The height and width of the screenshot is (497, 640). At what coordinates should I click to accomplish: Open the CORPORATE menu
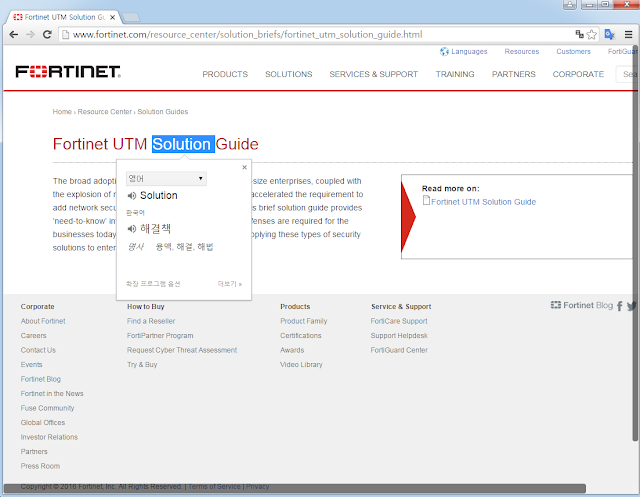pyautogui.click(x=578, y=74)
